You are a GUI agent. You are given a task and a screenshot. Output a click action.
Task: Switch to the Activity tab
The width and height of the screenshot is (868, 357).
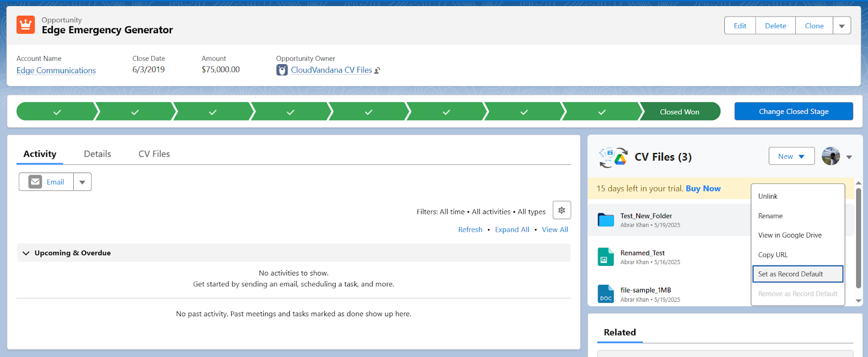coord(40,154)
